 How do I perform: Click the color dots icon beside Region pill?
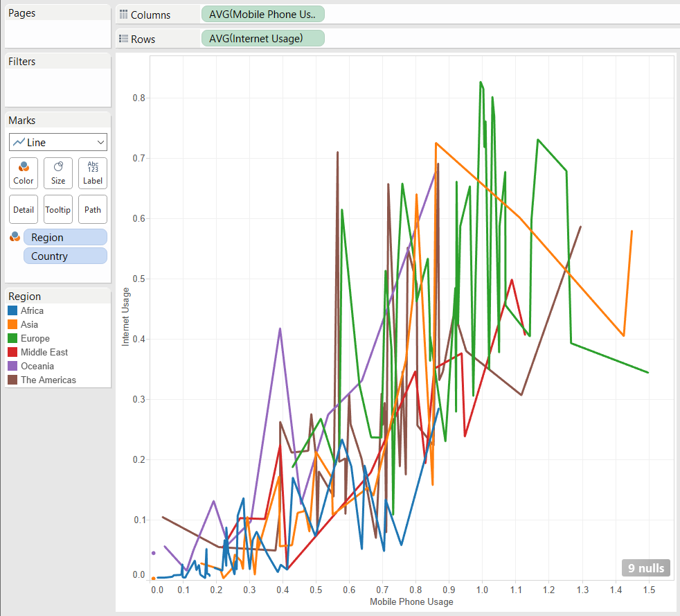click(x=15, y=237)
